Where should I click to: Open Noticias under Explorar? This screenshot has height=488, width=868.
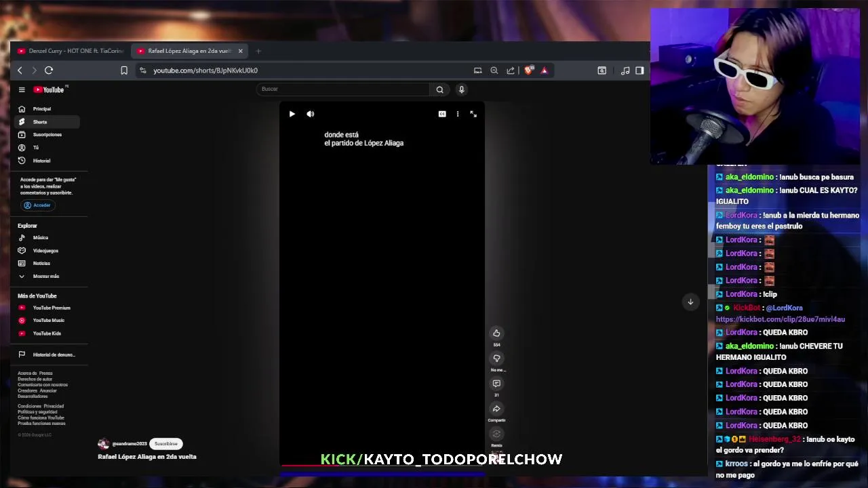[47, 263]
